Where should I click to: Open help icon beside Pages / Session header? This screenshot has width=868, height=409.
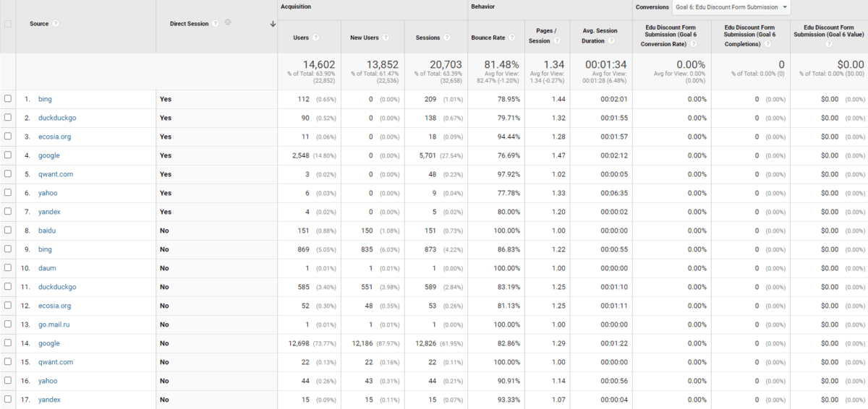pos(557,41)
